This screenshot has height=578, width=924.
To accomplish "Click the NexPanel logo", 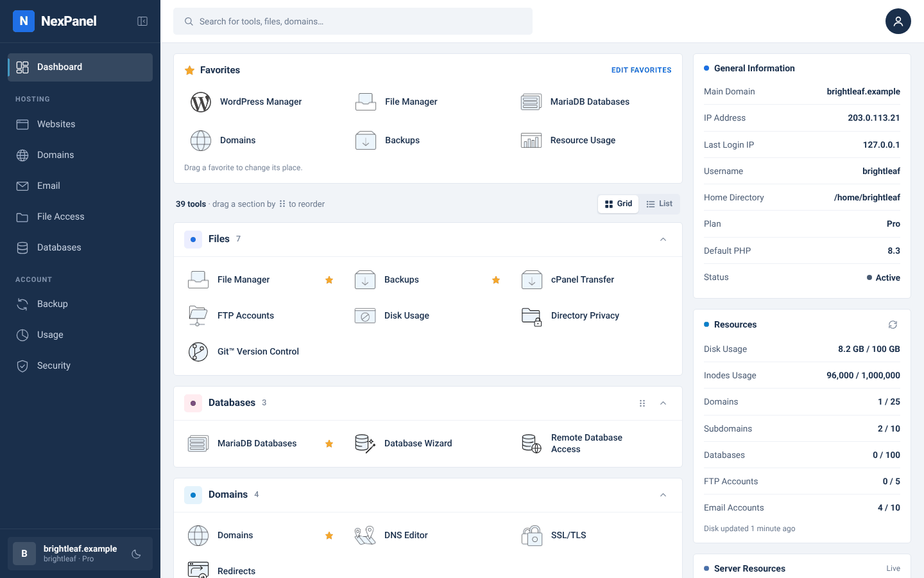I will (x=55, y=21).
